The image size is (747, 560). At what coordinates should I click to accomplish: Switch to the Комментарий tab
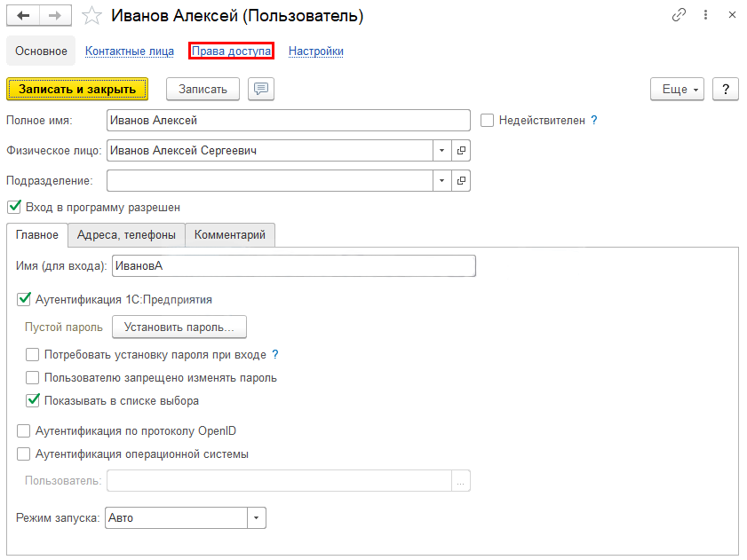(x=230, y=235)
